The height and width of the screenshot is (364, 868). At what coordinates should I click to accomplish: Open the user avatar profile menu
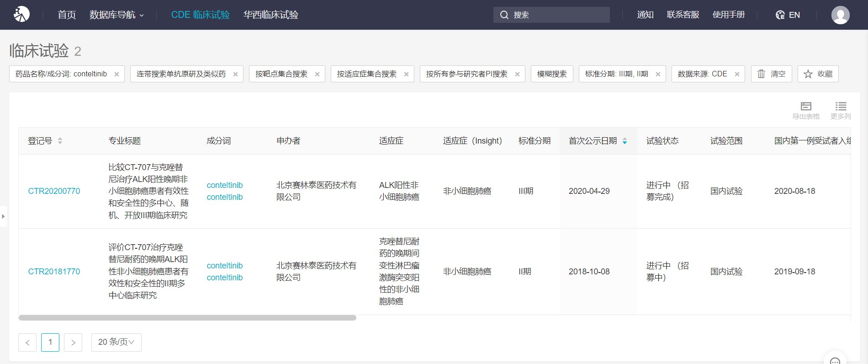840,15
